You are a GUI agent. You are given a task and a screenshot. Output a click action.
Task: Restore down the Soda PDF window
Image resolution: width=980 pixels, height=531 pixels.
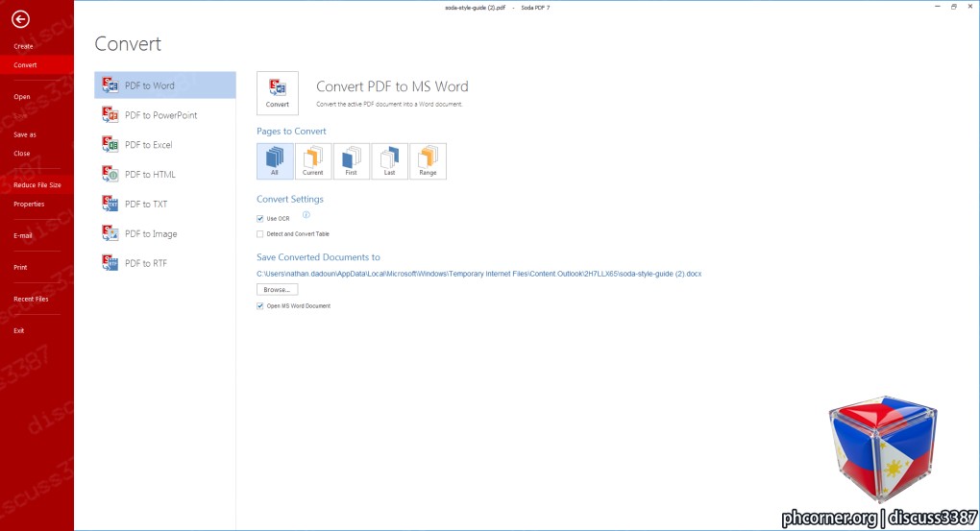954,7
